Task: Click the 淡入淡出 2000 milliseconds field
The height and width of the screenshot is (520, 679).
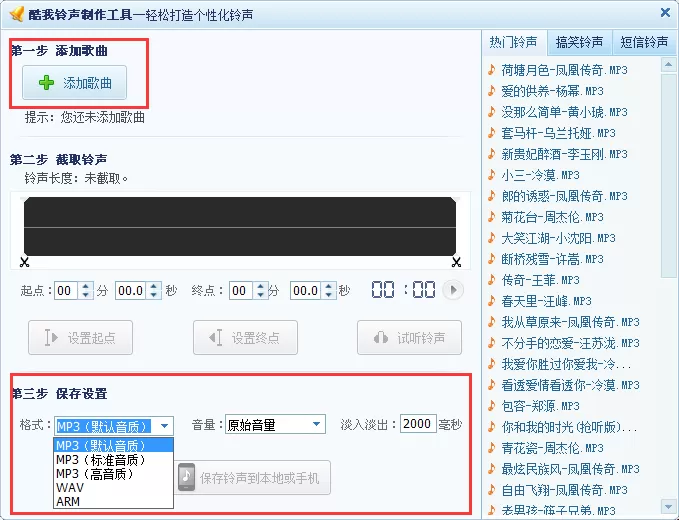Action: [417, 423]
